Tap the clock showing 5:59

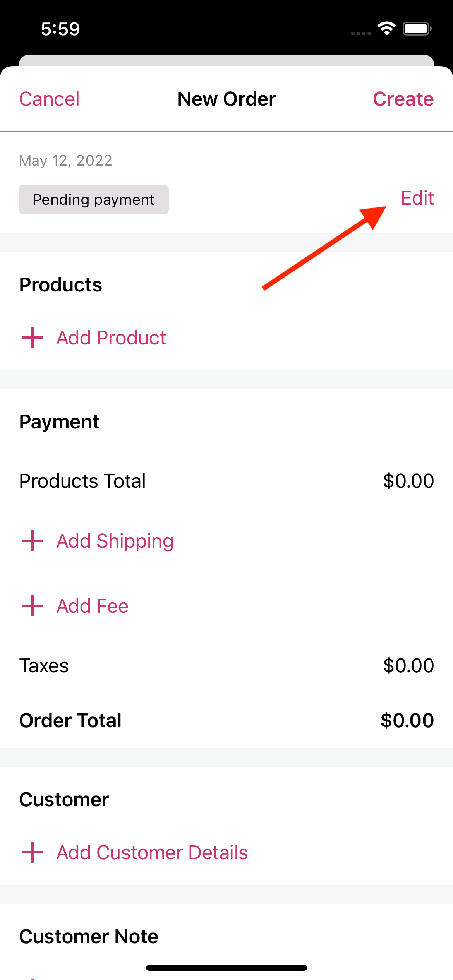pos(60,28)
